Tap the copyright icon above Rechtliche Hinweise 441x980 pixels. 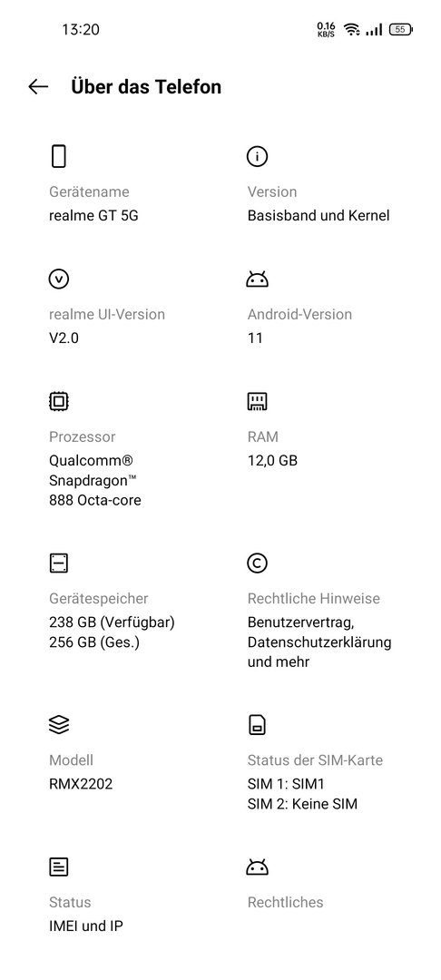point(258,563)
